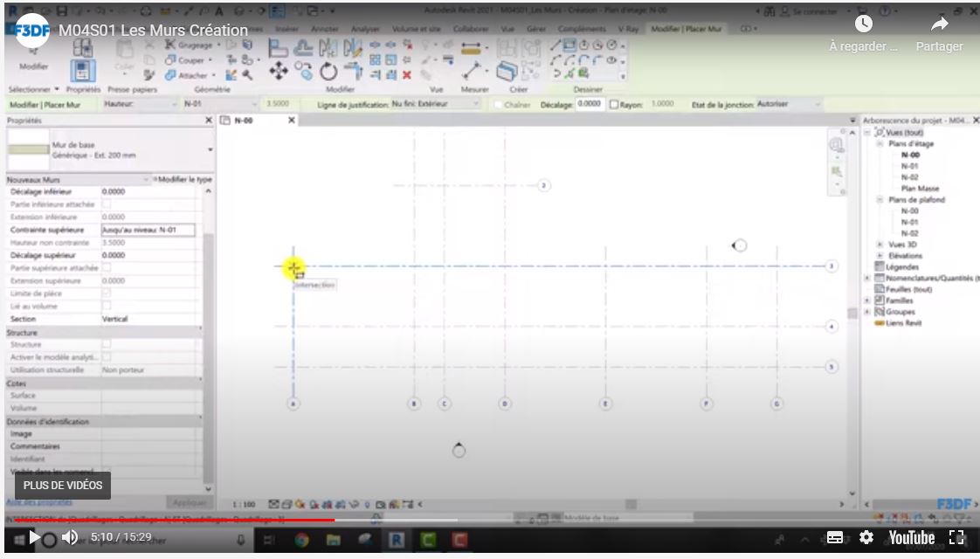Select the Move tool with four arrows
Viewport: 980px width, 559px height.
coord(279,72)
